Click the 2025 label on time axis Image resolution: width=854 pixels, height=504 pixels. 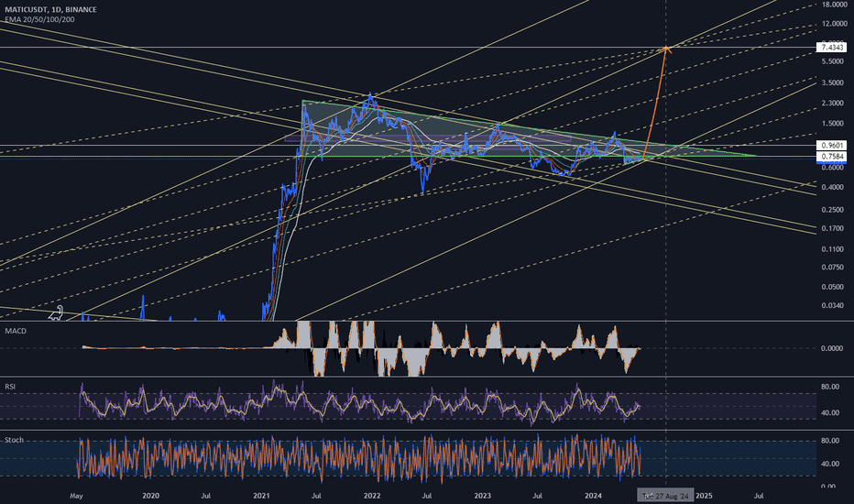pyautogui.click(x=704, y=496)
